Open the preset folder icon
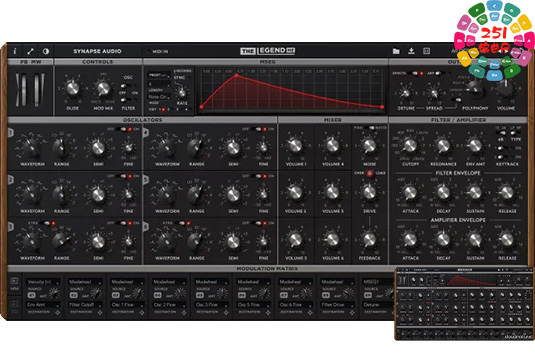Viewport: 535px width, 363px height. 396,51
